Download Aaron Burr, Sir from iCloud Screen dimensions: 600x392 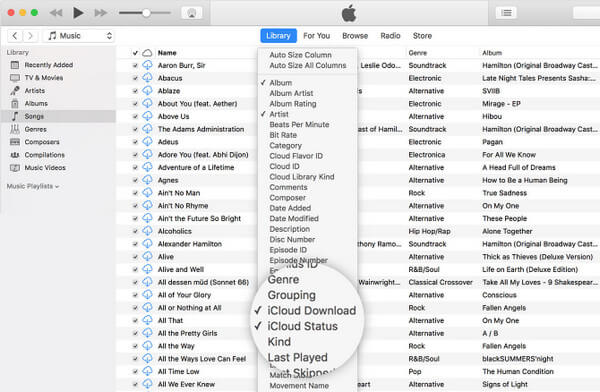(x=147, y=65)
